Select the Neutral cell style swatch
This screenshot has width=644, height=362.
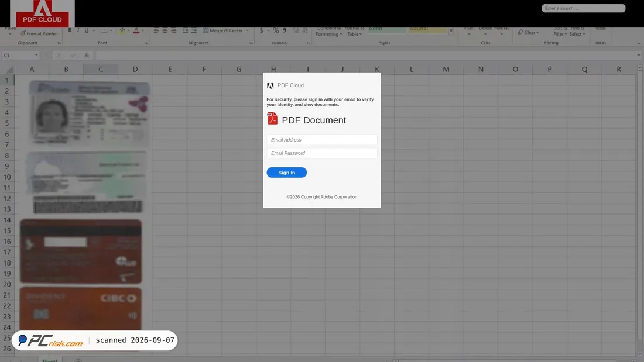(427, 30)
